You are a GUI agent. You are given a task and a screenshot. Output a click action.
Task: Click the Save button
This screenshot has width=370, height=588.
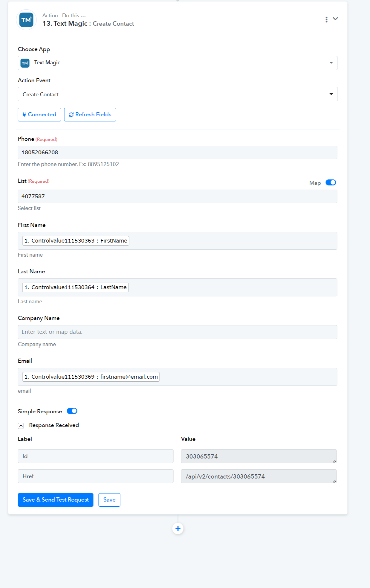[x=109, y=500]
